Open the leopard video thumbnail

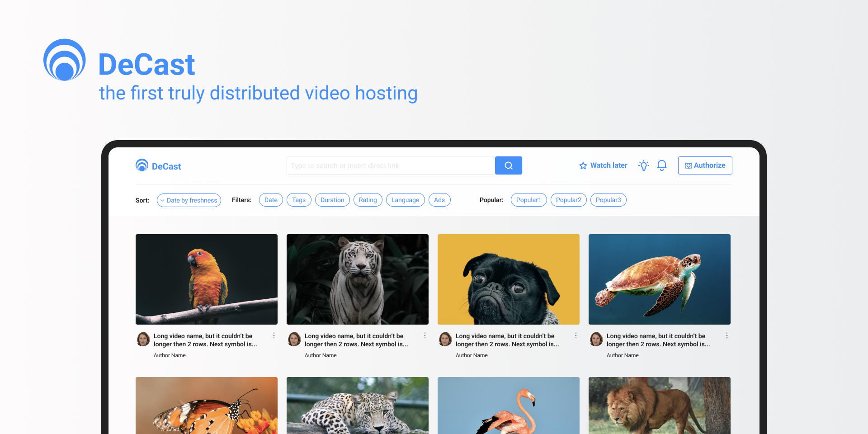pyautogui.click(x=358, y=406)
